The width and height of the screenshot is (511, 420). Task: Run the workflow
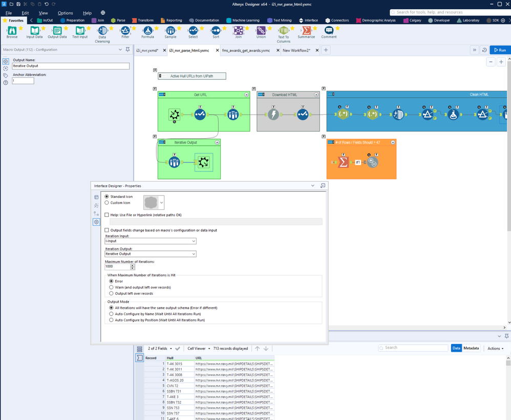(500, 50)
